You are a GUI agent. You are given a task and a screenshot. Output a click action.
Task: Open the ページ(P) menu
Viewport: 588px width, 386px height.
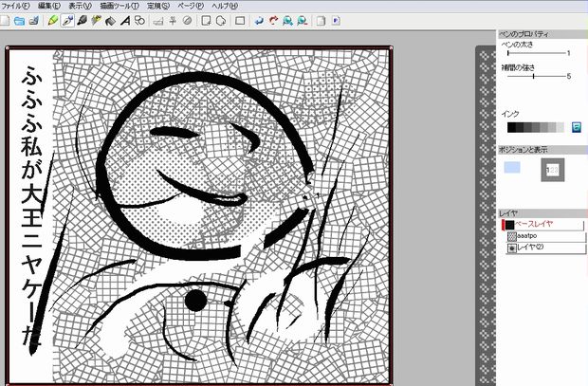point(191,6)
